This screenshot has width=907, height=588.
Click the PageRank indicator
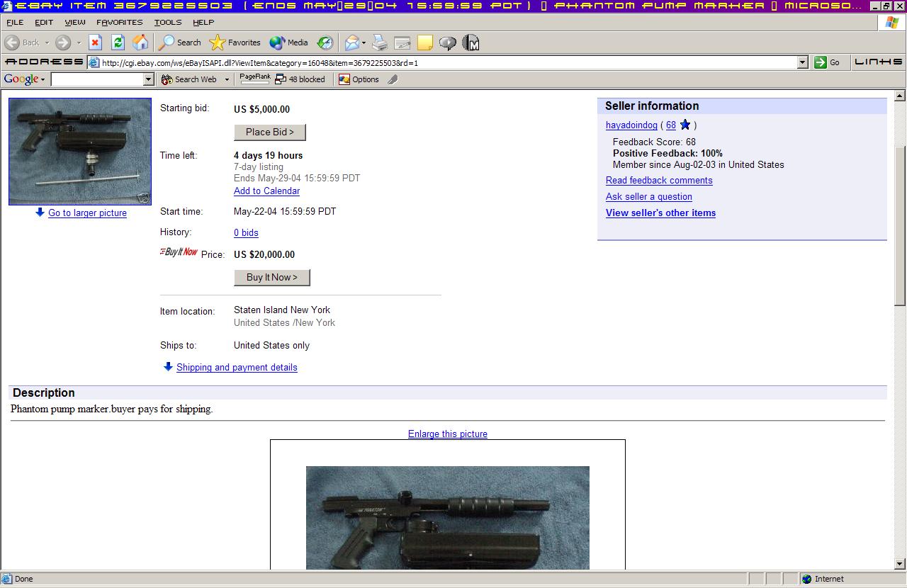[x=254, y=79]
